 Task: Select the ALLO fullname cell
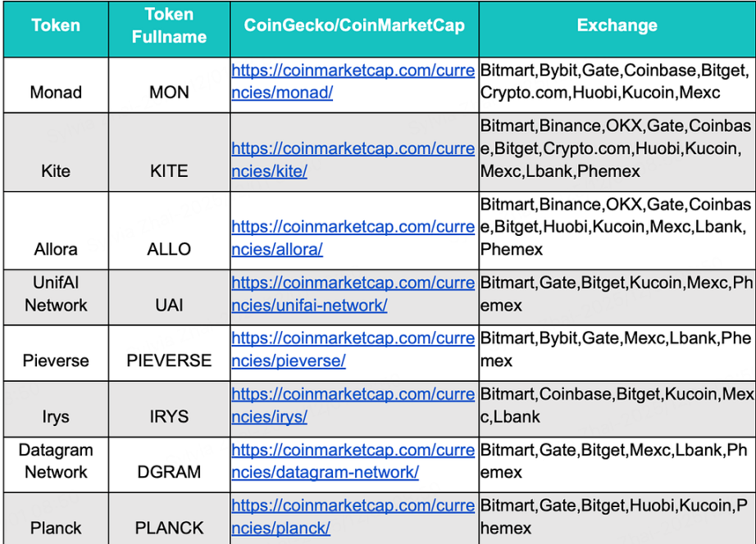pos(169,249)
